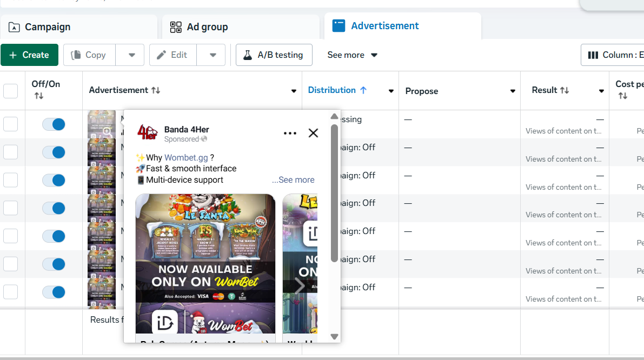Open the Column settings button
644x360 pixels.
(613, 55)
